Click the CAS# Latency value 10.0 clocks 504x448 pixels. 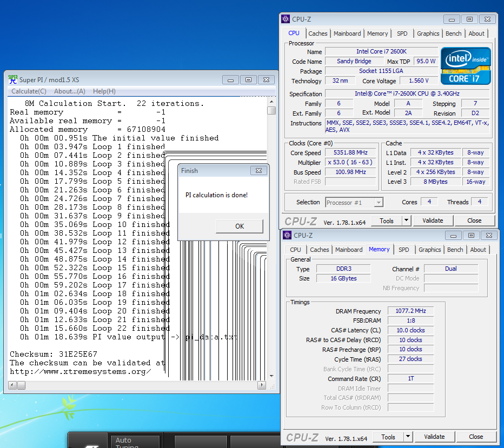[410, 330]
